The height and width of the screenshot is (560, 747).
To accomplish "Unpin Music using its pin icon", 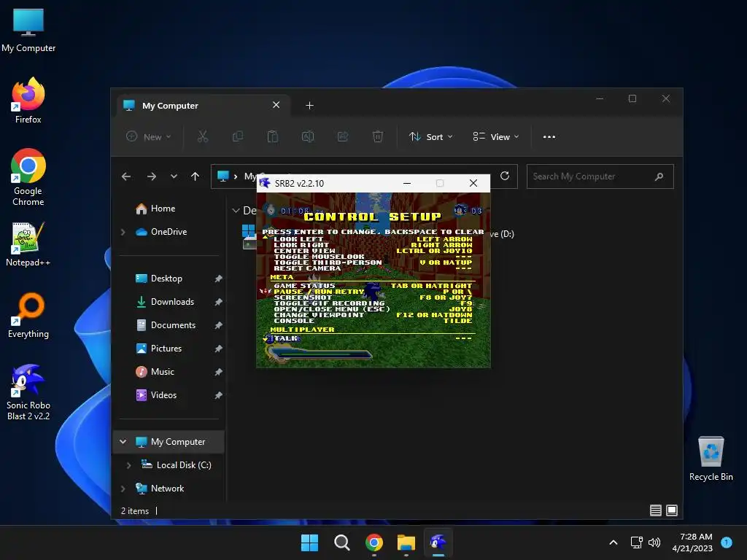I will click(x=218, y=372).
